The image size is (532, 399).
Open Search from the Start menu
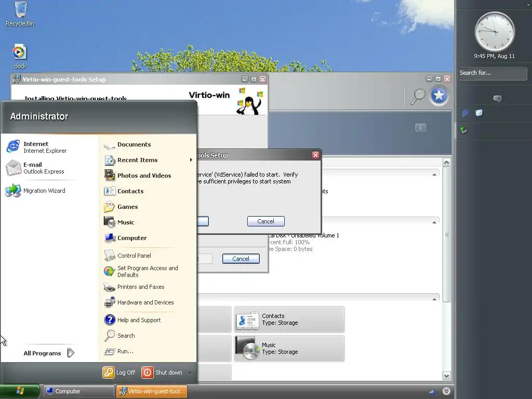coord(119,336)
